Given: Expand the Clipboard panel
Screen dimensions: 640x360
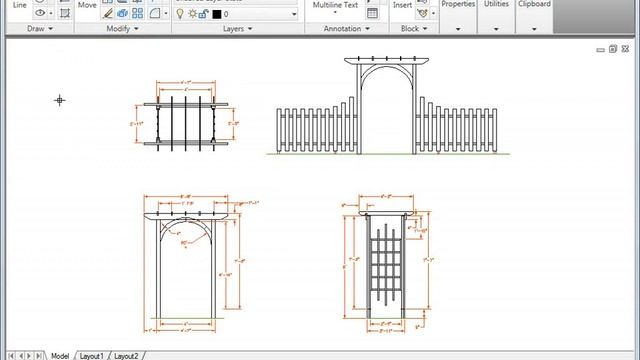Looking at the screenshot, I should [x=534, y=29].
